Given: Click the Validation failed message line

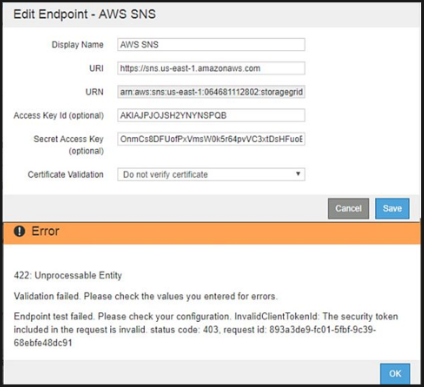Looking at the screenshot, I should pyautogui.click(x=145, y=296).
